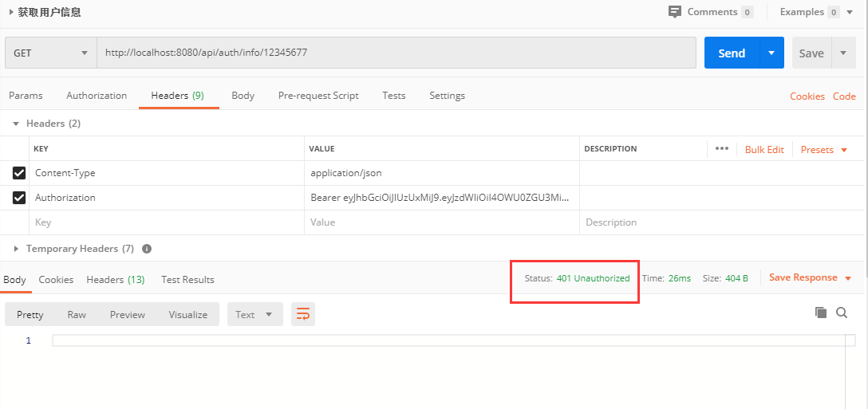
Task: Click the application/json value cell
Action: [442, 173]
